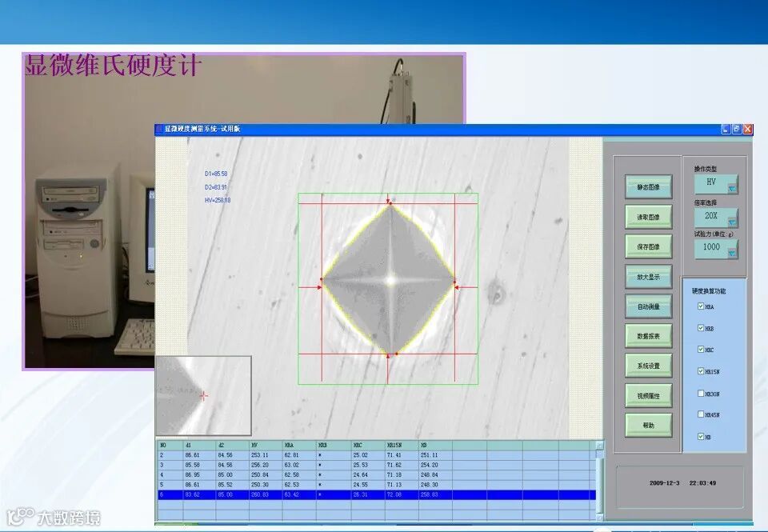The image size is (768, 532).
Task: Click the HV=258.18 readout text
Action: pos(218,200)
